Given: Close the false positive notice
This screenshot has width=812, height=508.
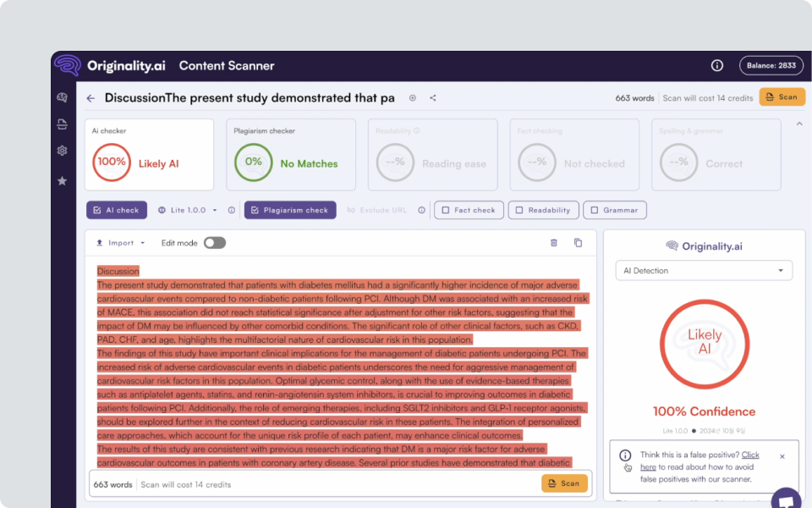Looking at the screenshot, I should click(x=782, y=456).
